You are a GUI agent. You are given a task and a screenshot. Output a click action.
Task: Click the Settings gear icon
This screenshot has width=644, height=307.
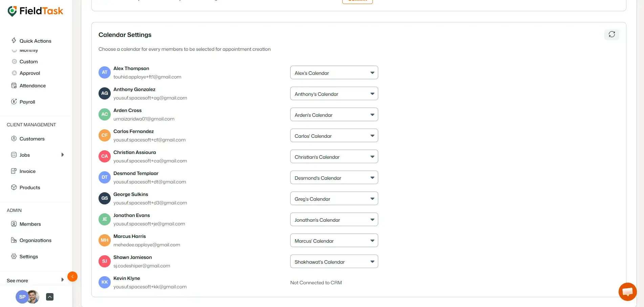point(14,256)
